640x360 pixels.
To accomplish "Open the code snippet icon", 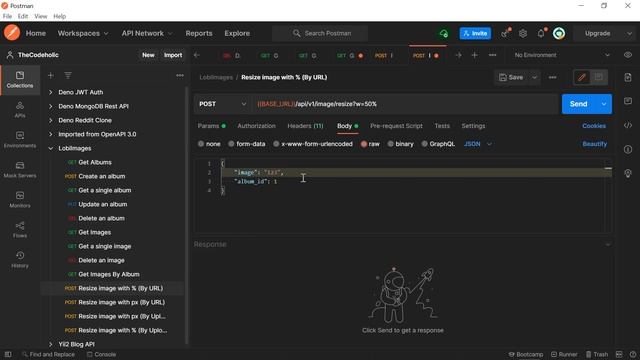I will click(x=628, y=126).
